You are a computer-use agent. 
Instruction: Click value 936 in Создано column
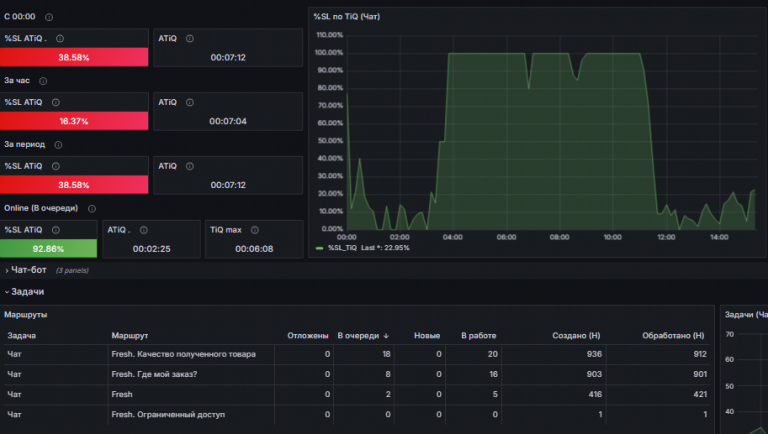point(594,354)
